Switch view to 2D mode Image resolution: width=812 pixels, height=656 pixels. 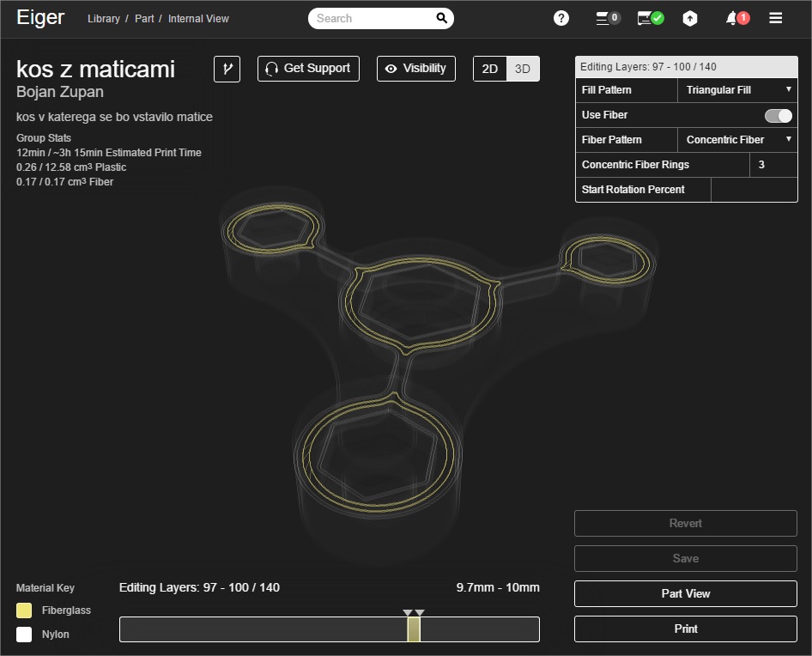490,69
